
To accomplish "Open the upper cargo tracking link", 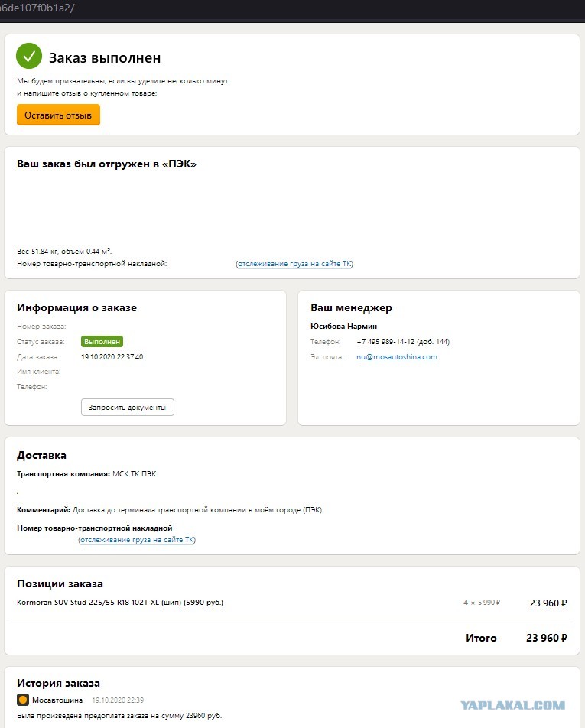I will 294,264.
